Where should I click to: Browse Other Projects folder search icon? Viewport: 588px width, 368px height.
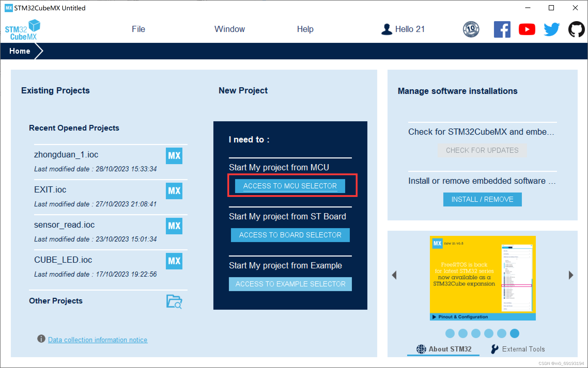[x=174, y=301]
